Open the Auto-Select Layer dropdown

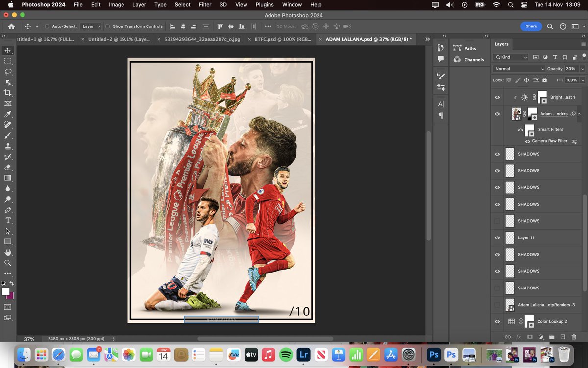point(91,26)
